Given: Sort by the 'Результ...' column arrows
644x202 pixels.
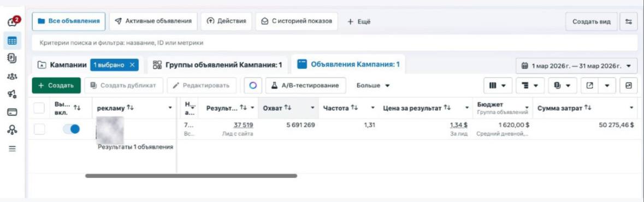Looking at the screenshot, I should point(244,108).
